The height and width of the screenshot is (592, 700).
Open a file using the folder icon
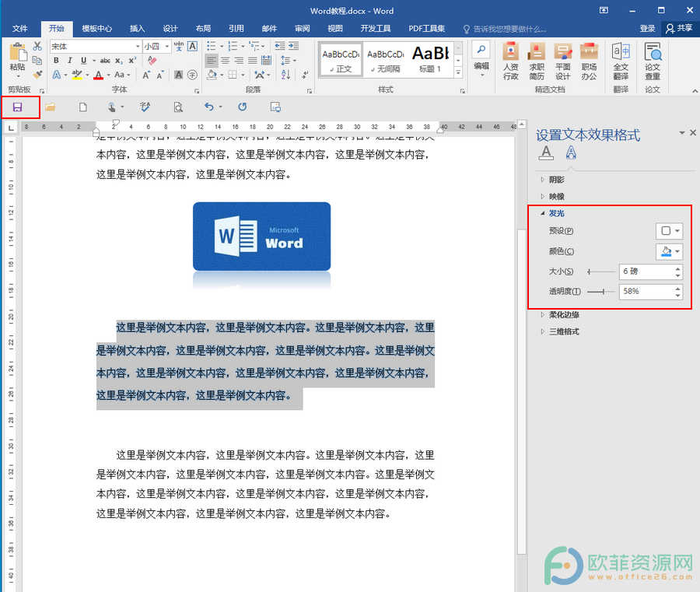pos(50,107)
